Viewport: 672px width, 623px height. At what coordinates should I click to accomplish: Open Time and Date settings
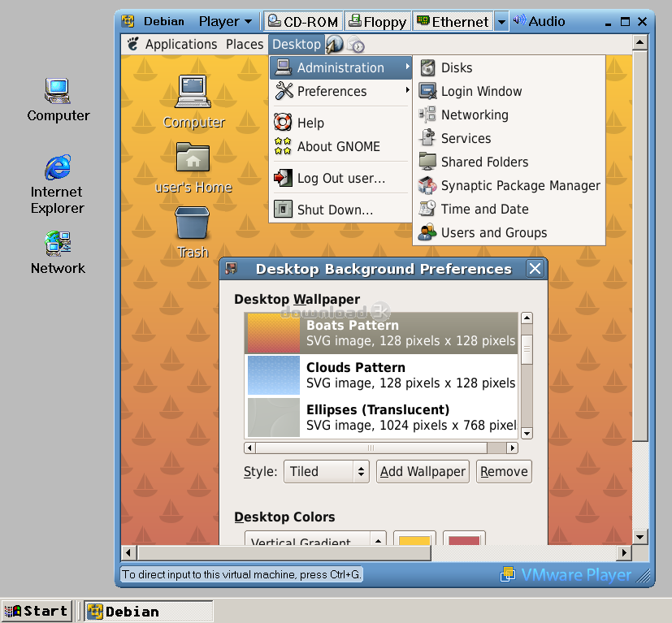[509, 209]
